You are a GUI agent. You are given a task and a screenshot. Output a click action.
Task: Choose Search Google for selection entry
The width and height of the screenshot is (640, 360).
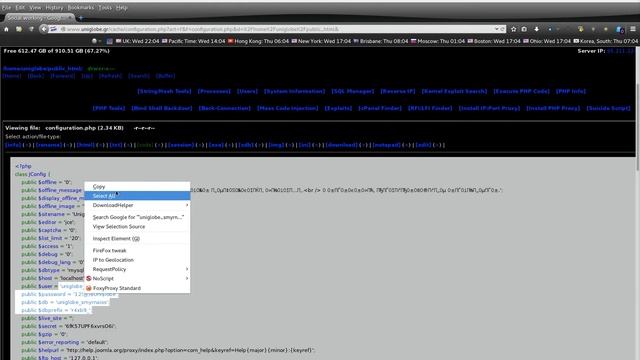(x=137, y=217)
